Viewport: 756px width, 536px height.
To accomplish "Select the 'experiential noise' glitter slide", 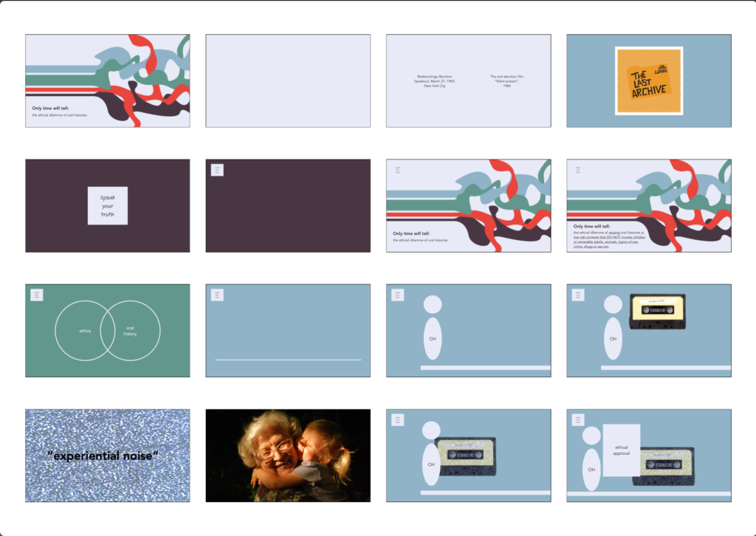I will 108,456.
